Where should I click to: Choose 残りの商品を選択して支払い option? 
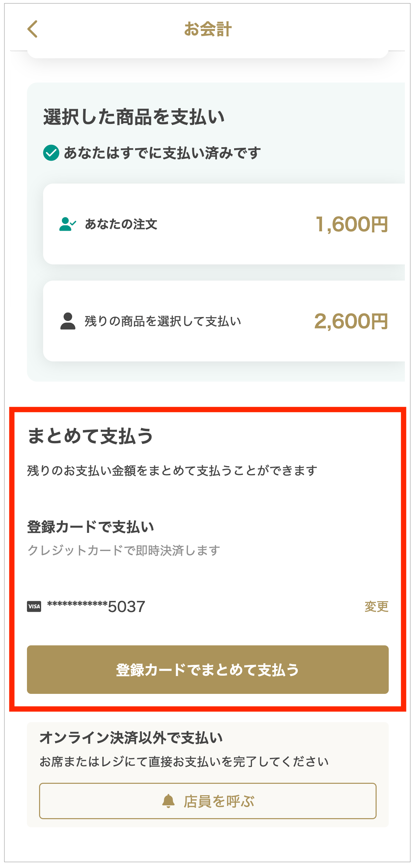coord(163,321)
